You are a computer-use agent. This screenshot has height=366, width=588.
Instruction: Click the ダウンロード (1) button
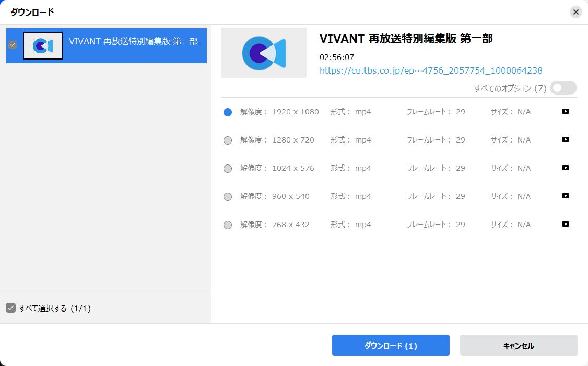pos(391,345)
